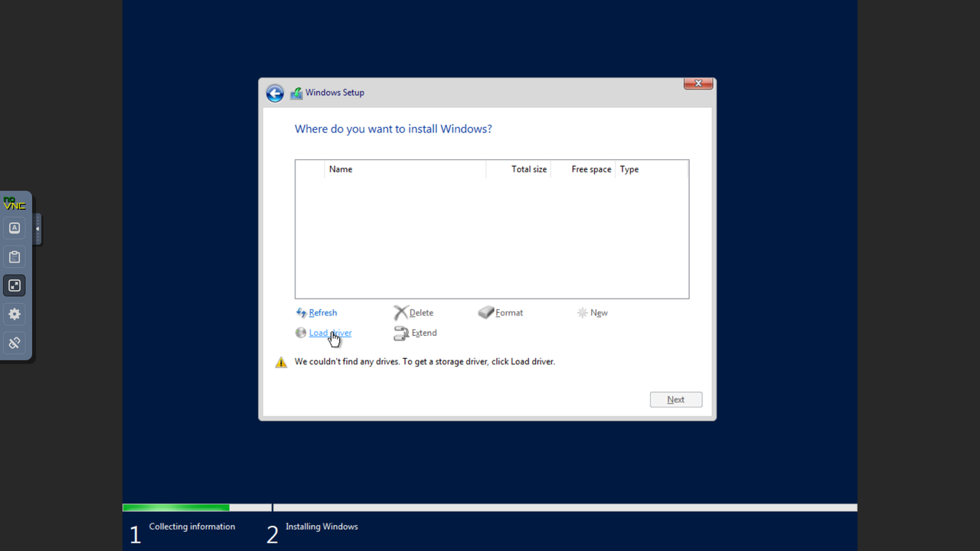Image resolution: width=980 pixels, height=551 pixels.
Task: Click the Format link
Action: (x=509, y=313)
